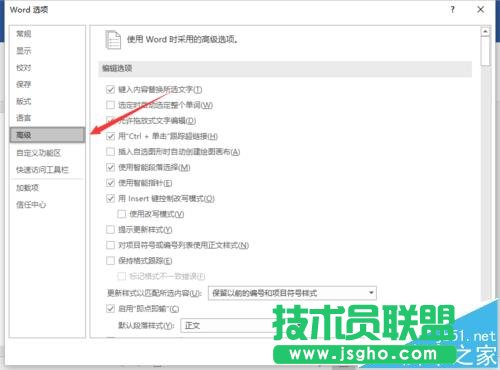Open the 信任中心 page
500x370 pixels.
[31, 204]
